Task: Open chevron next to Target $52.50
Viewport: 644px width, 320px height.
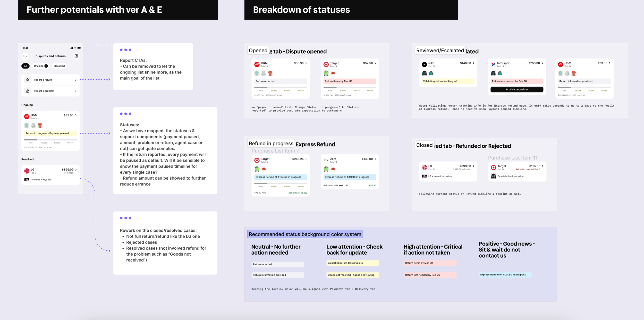Action: pos(375,63)
